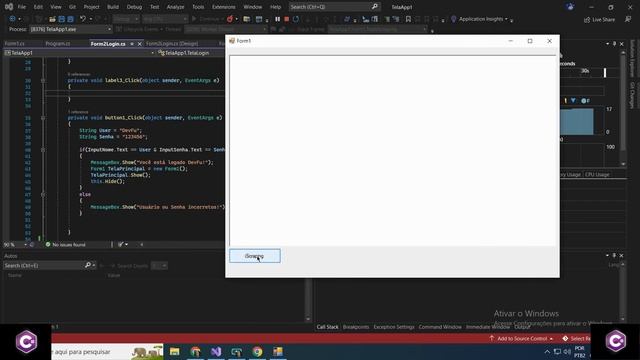Restart the debug session icon
This screenshot has height=360, width=640.
pyautogui.click(x=296, y=19)
